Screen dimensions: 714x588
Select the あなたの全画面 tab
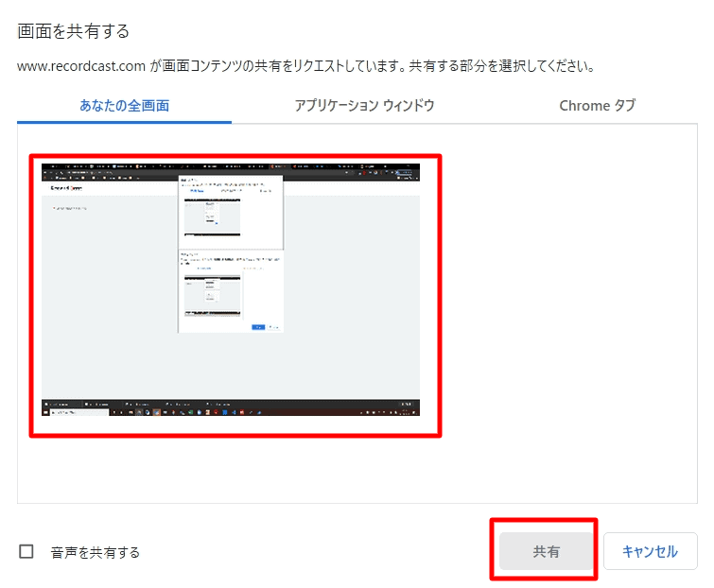pos(124,106)
